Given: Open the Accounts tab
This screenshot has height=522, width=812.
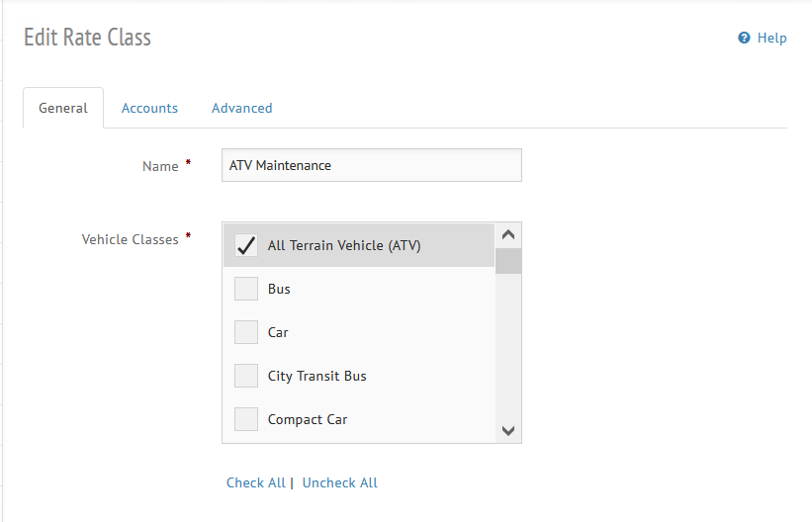Looking at the screenshot, I should (149, 108).
